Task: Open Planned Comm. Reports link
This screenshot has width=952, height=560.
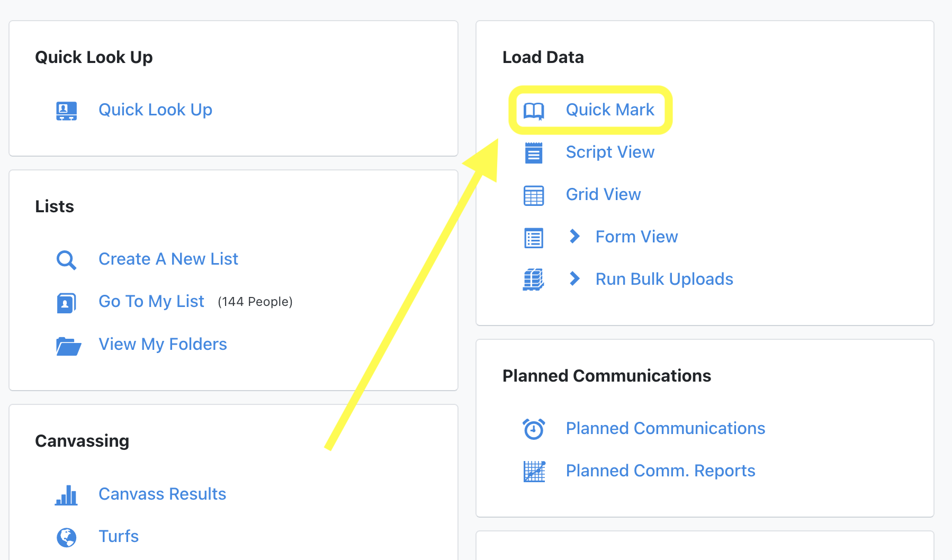Action: (x=660, y=471)
